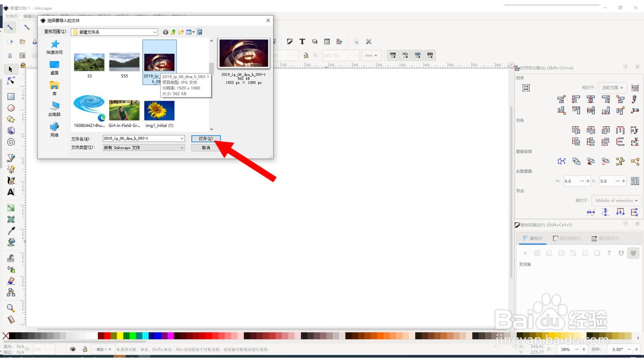Select the Node editing tool

[x=11, y=81]
